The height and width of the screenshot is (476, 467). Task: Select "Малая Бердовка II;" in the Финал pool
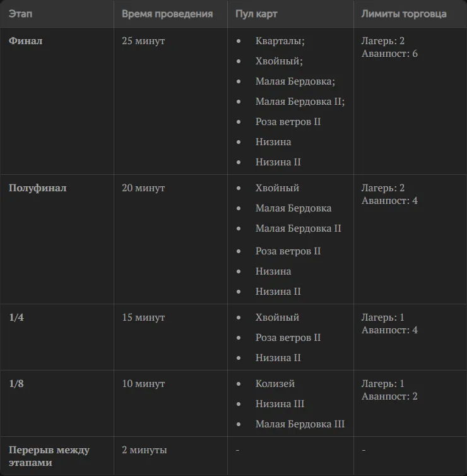(300, 102)
